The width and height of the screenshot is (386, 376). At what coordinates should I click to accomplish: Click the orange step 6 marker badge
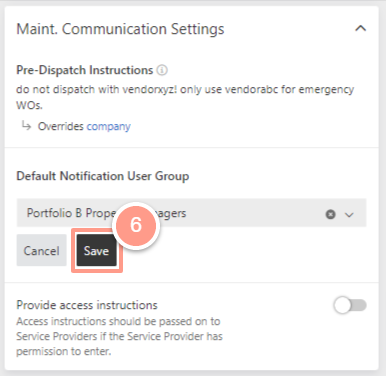click(x=136, y=224)
